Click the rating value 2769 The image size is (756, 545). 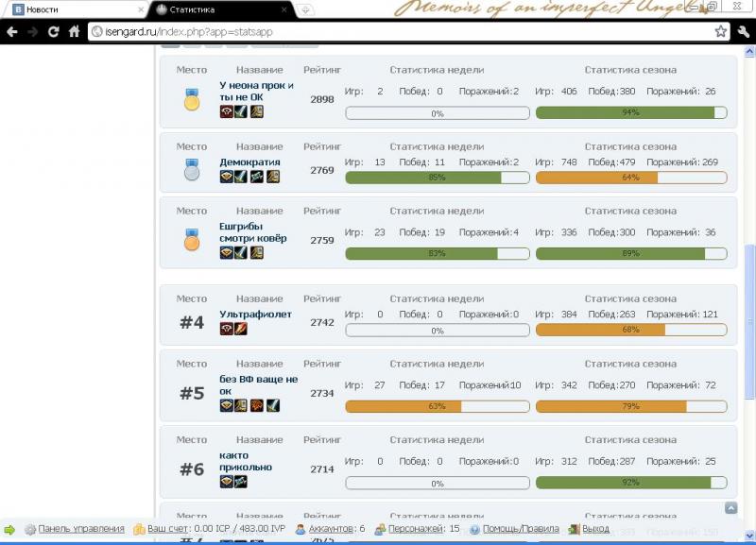pyautogui.click(x=322, y=170)
